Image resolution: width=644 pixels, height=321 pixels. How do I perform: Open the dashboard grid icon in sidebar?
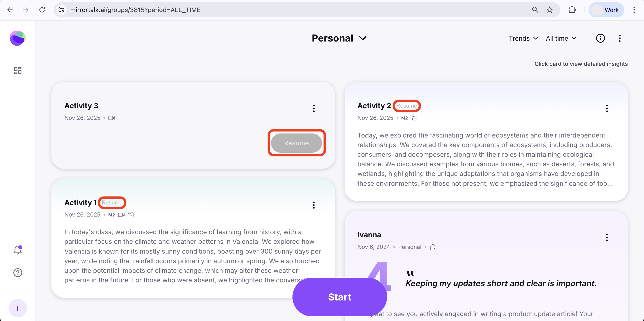(x=17, y=70)
